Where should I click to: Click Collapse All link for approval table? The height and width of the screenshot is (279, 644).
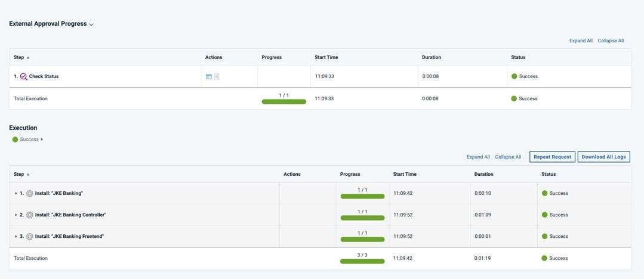pos(611,41)
